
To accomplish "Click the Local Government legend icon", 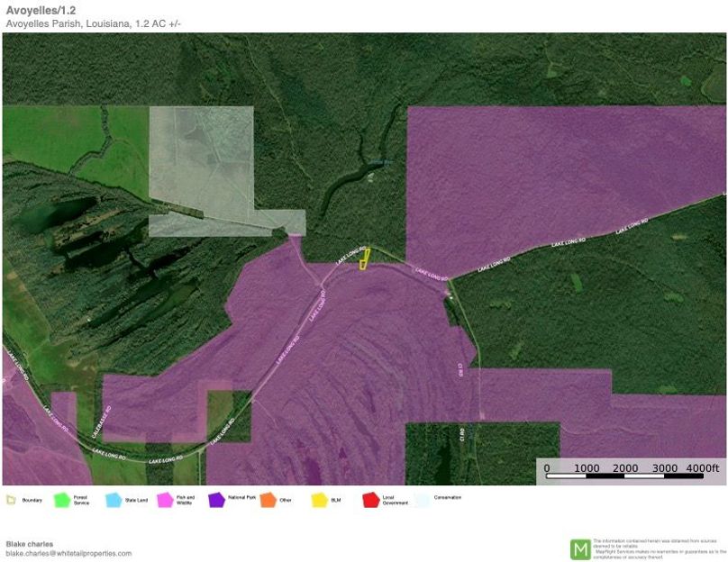I will (369, 497).
